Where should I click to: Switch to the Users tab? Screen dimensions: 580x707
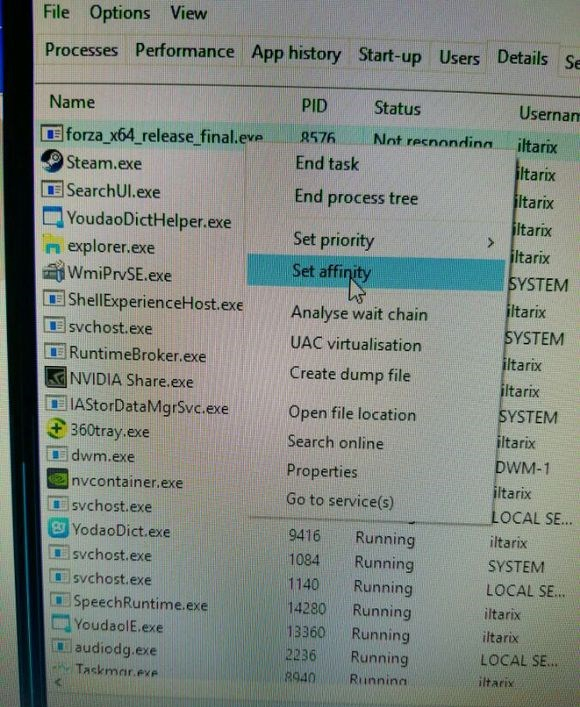[459, 58]
